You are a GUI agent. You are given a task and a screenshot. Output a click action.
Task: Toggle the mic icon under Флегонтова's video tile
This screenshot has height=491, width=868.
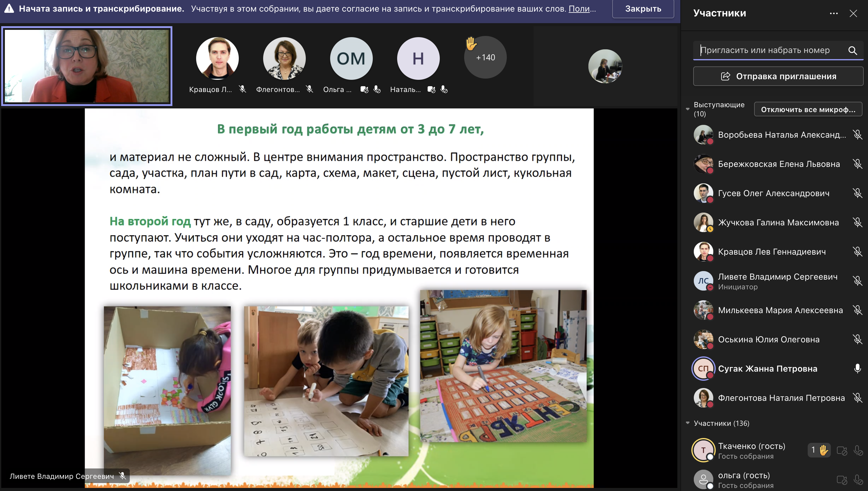click(x=309, y=89)
